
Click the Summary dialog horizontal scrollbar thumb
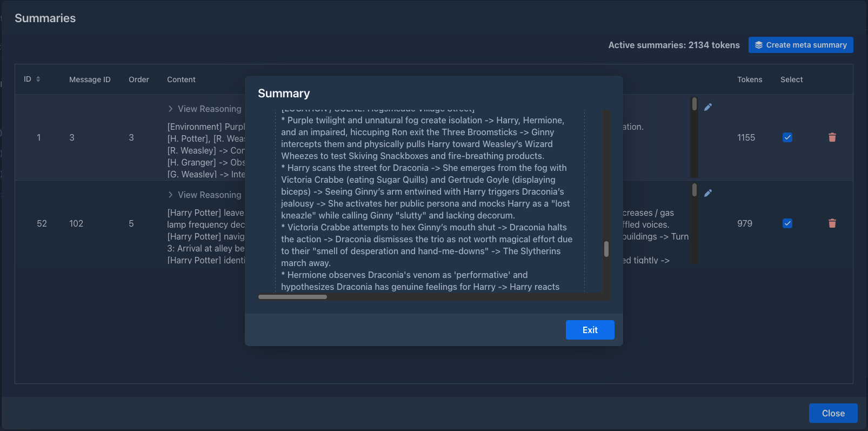tap(292, 296)
